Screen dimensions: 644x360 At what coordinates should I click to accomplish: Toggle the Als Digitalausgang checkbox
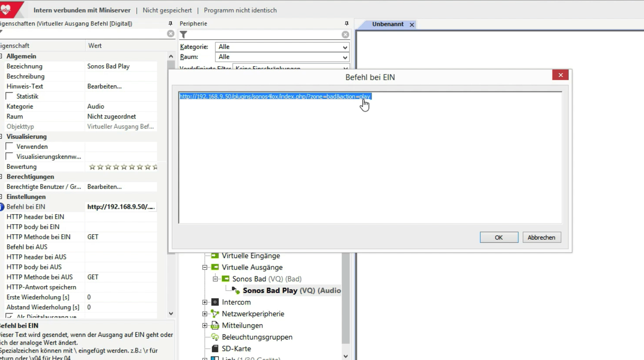tap(9, 316)
